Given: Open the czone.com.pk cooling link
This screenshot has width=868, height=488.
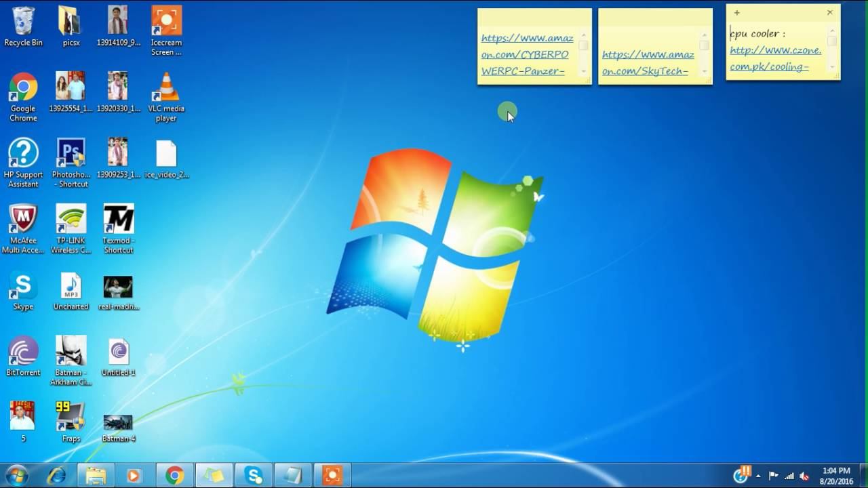Looking at the screenshot, I should pyautogui.click(x=776, y=58).
